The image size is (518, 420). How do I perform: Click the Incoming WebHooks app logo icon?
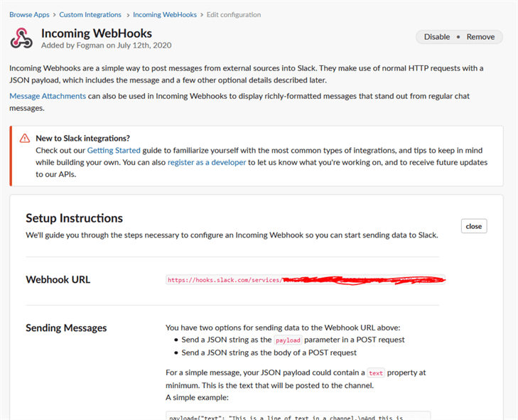pos(21,38)
